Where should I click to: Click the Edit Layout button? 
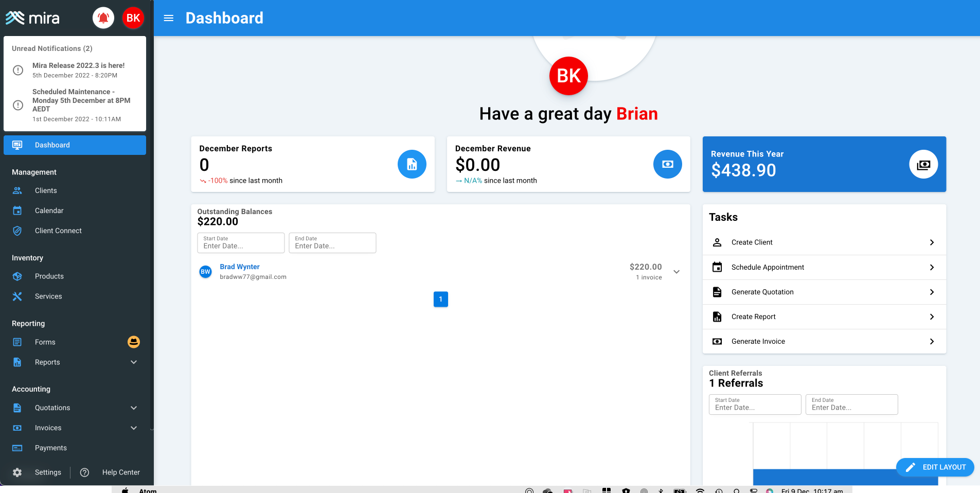pyautogui.click(x=935, y=467)
